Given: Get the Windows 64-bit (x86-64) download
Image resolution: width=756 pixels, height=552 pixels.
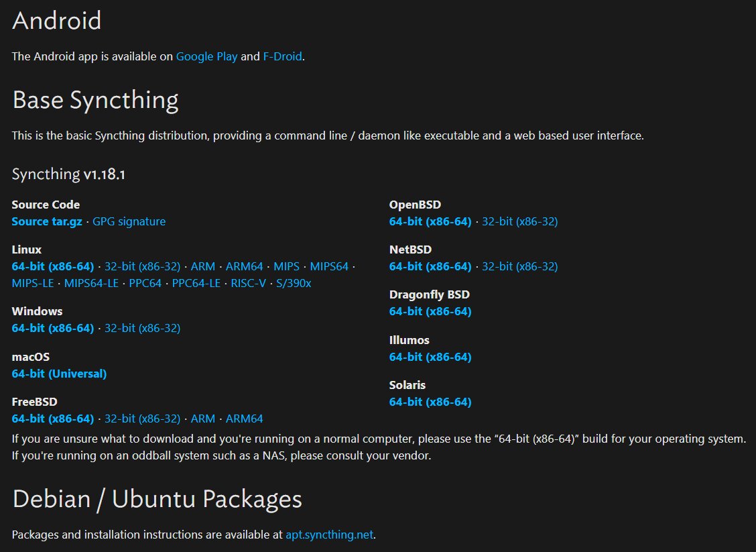Looking at the screenshot, I should click(x=52, y=328).
